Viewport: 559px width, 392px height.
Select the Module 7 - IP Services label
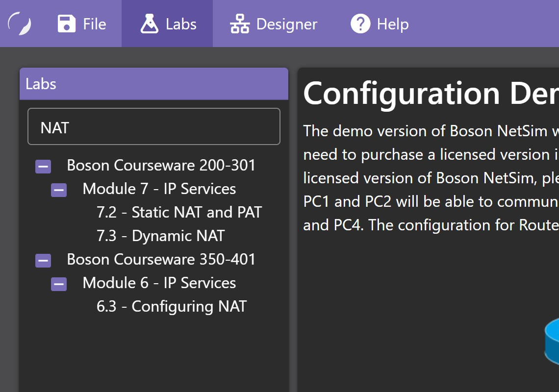[159, 189]
